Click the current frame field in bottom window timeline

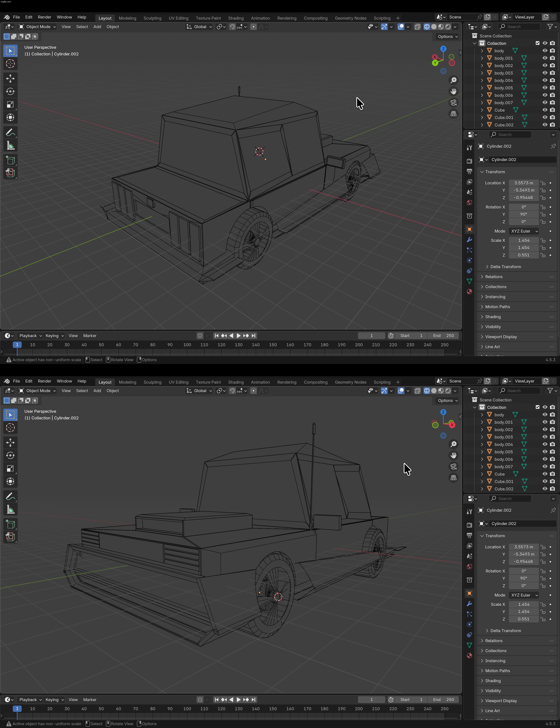371,700
